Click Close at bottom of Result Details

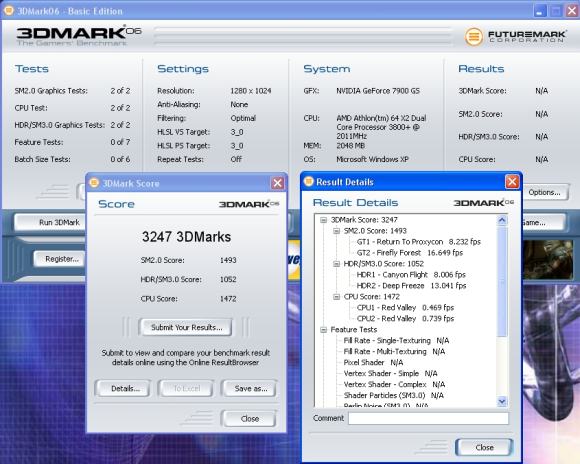pyautogui.click(x=484, y=447)
